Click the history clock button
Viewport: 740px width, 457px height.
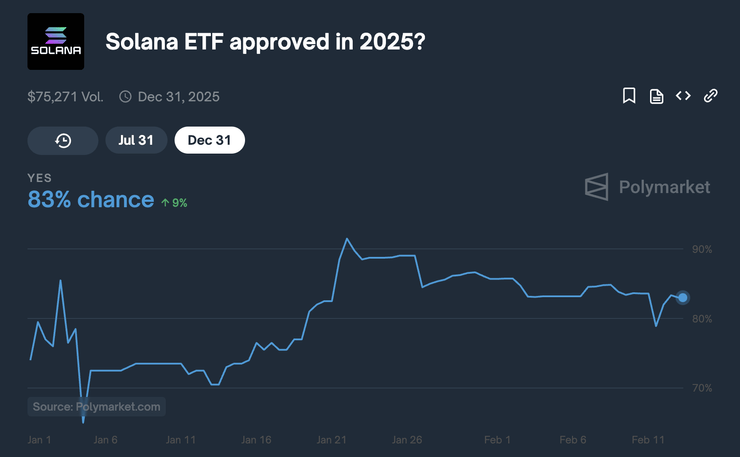pos(62,141)
